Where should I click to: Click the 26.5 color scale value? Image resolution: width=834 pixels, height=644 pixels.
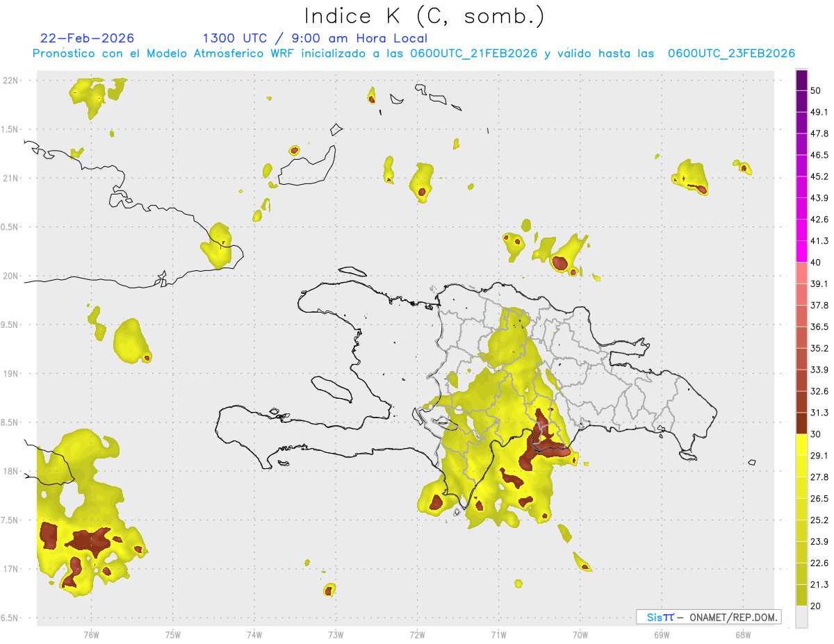pos(819,499)
